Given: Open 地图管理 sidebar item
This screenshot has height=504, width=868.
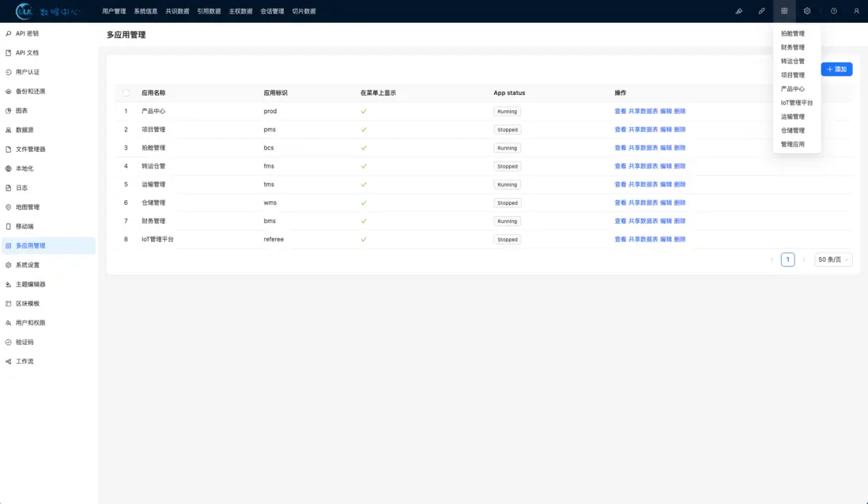Looking at the screenshot, I should (49, 207).
